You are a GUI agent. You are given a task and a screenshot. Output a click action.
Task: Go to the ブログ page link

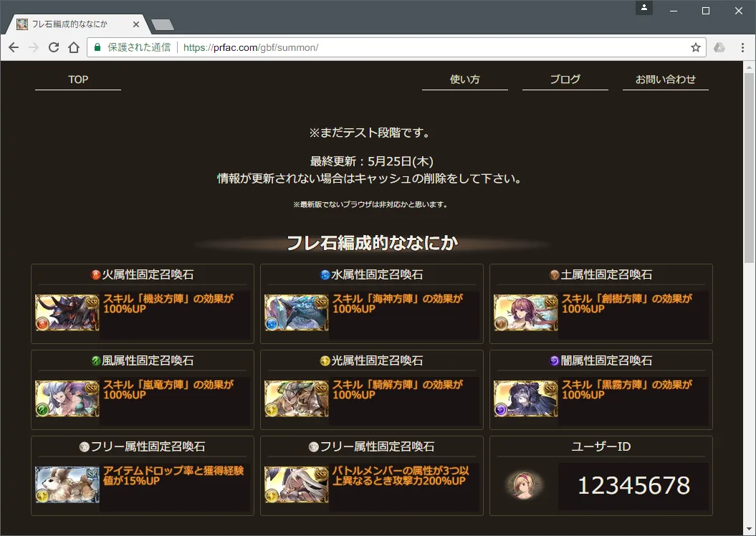coord(565,80)
